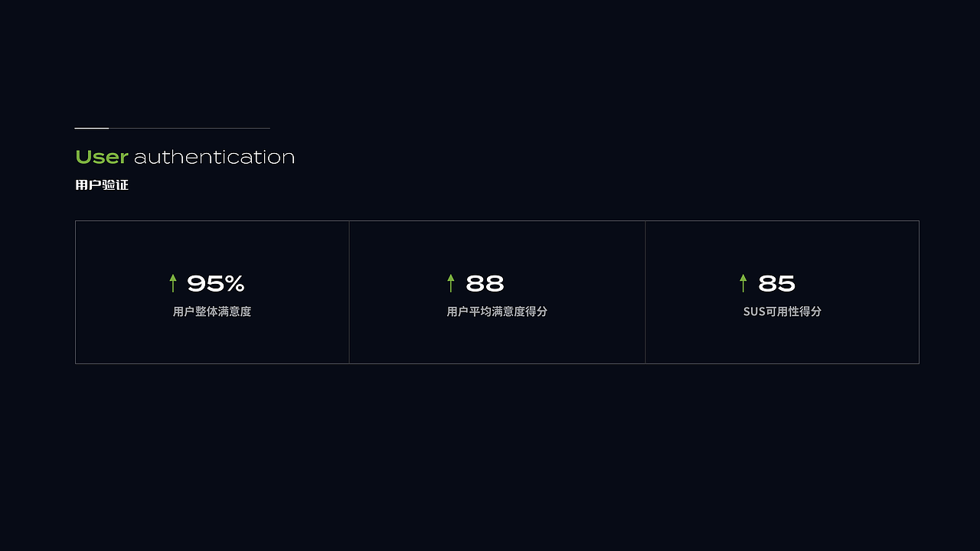Screen dimensions: 980x551
Task: Click the SUS可用性得分 label
Action: 782,311
